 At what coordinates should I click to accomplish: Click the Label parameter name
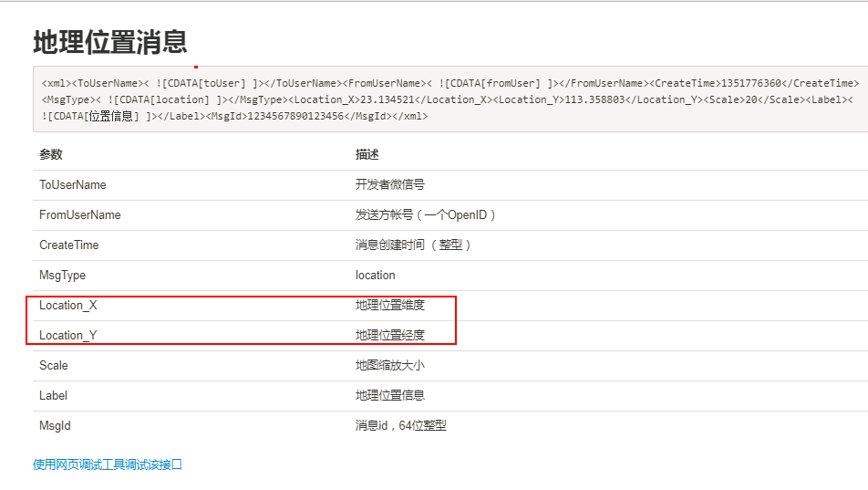[x=54, y=395]
